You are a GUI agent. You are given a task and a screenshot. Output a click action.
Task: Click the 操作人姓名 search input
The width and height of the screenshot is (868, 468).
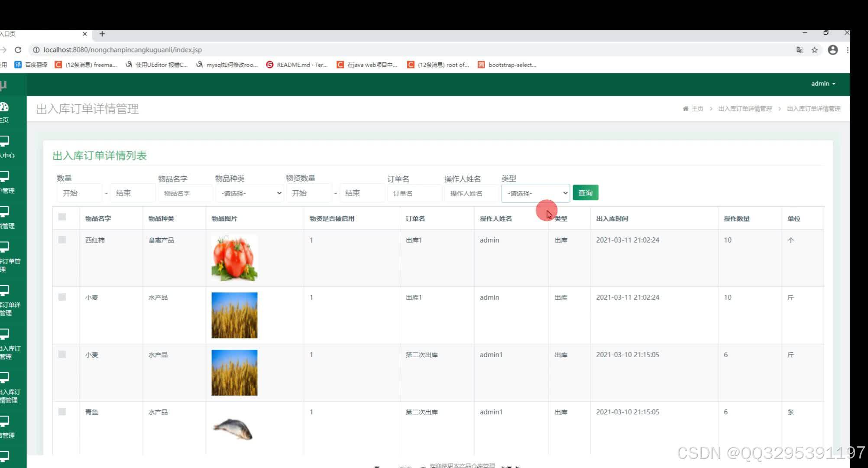coord(471,193)
